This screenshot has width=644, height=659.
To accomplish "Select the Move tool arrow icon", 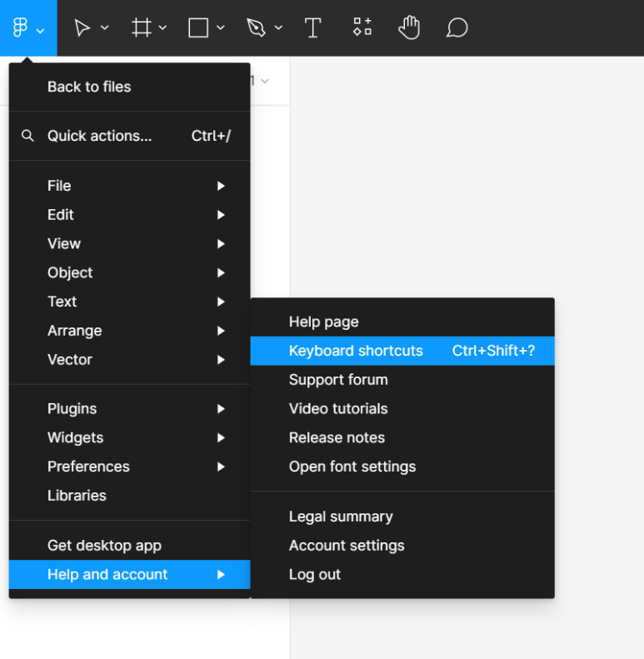I will 82,28.
